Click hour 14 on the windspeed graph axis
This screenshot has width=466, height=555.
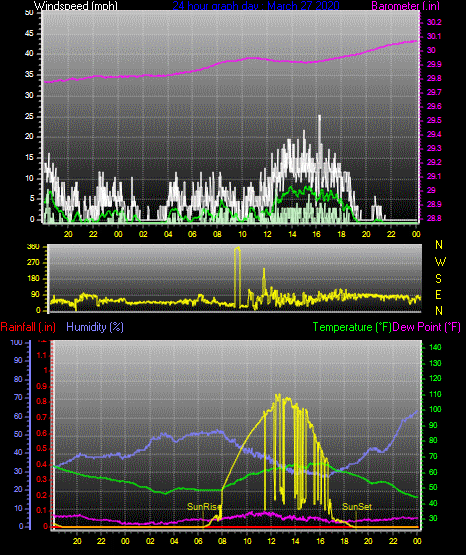(x=292, y=234)
